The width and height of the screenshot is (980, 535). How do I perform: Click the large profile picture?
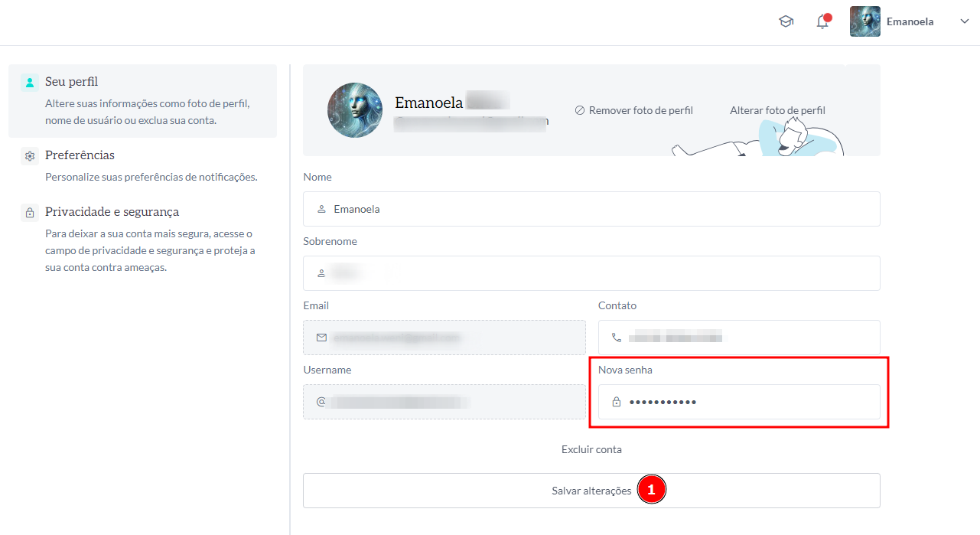tap(355, 110)
